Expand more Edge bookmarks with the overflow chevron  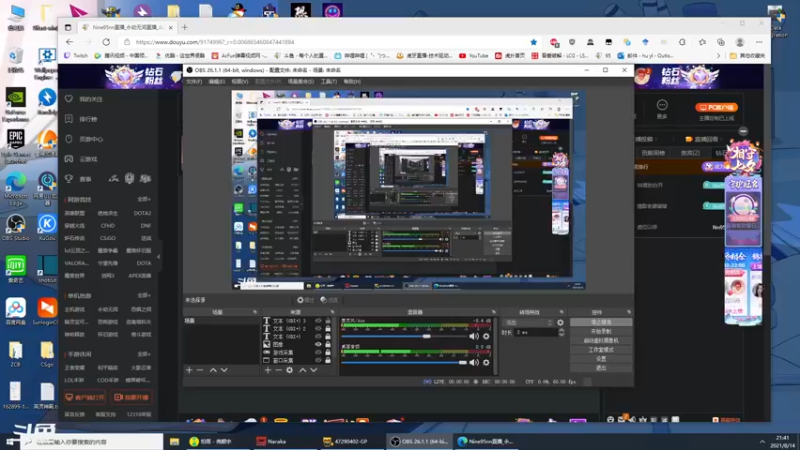[x=718, y=56]
